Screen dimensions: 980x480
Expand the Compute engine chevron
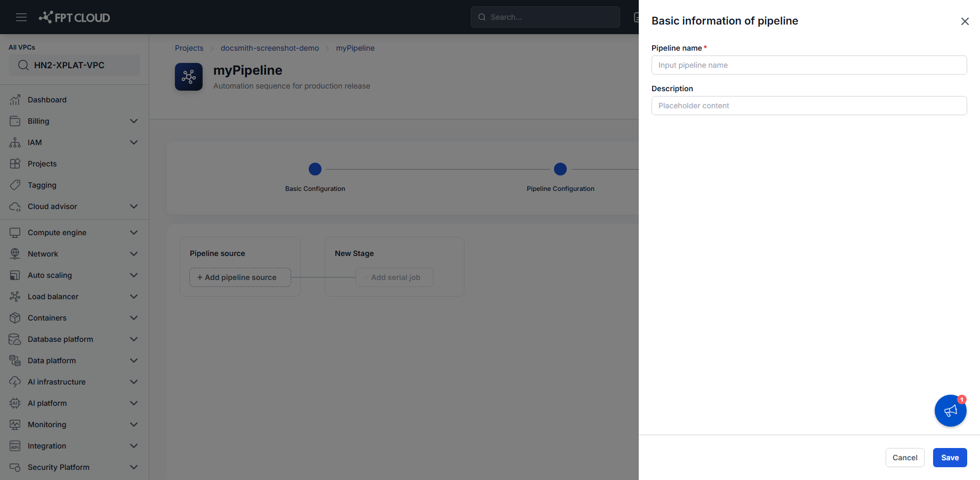coord(134,233)
